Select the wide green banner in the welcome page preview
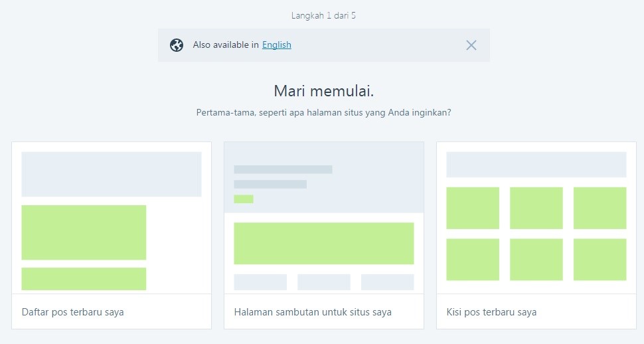Viewport: 644px width, 344px height. pos(323,243)
